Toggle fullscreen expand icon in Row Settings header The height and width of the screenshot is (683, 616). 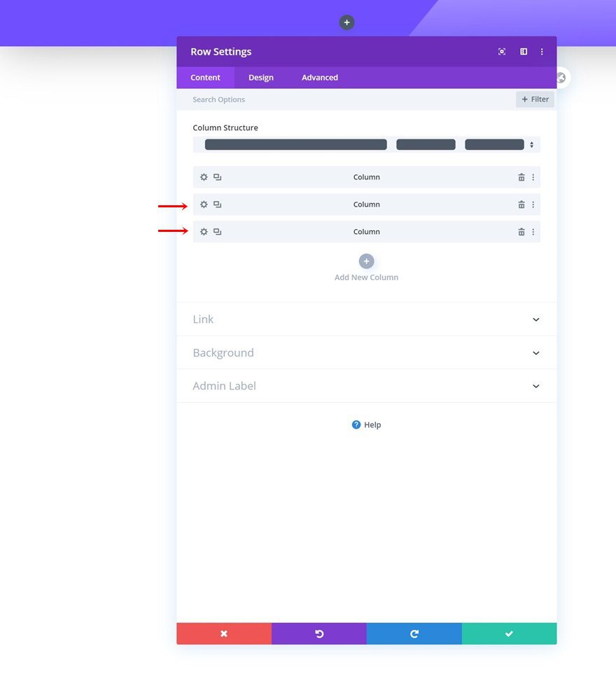502,51
